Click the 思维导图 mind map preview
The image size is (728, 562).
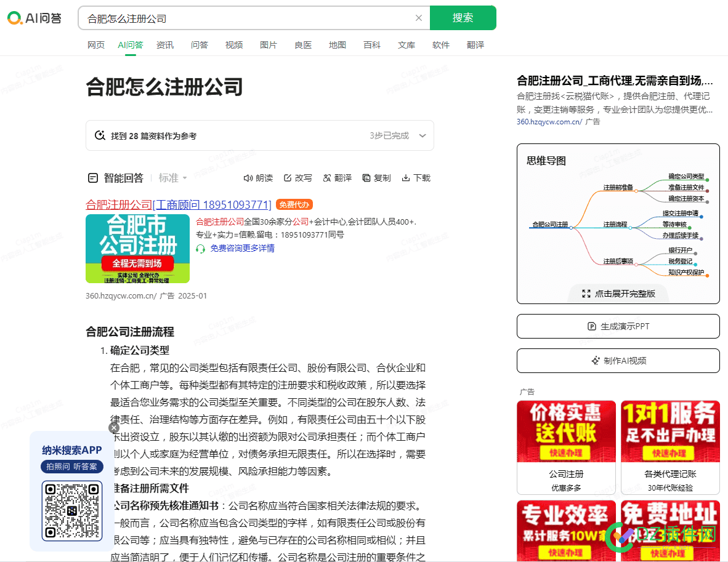618,224
